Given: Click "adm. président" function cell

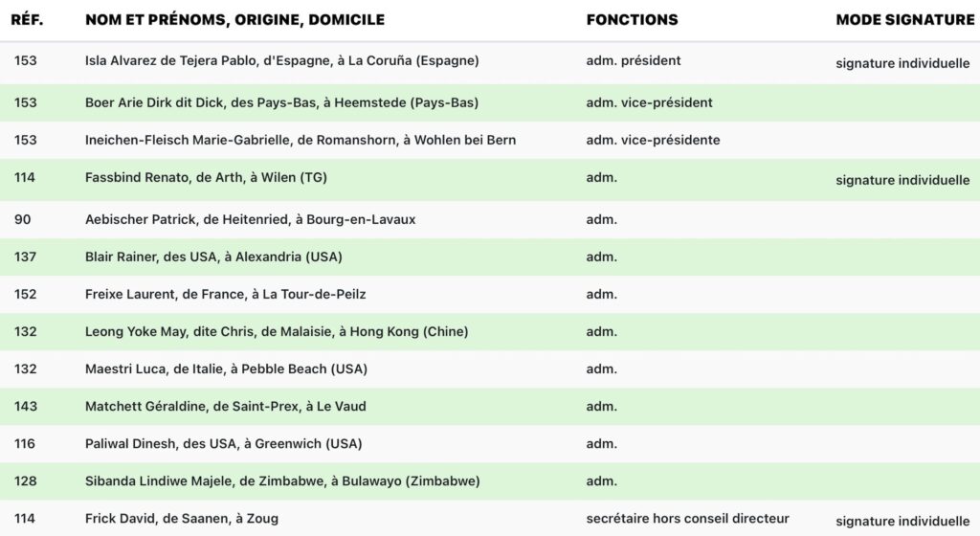Looking at the screenshot, I should [x=634, y=60].
